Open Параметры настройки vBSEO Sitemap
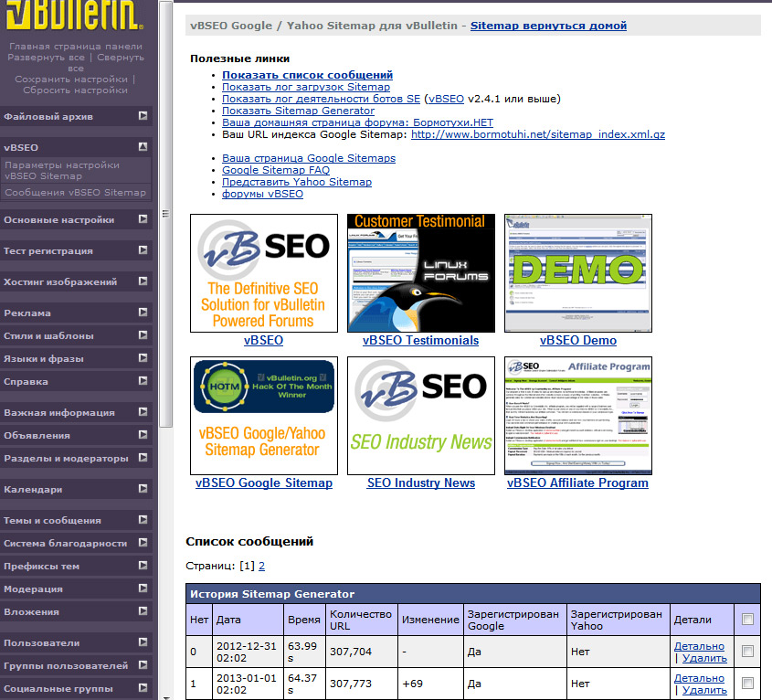 (62, 171)
